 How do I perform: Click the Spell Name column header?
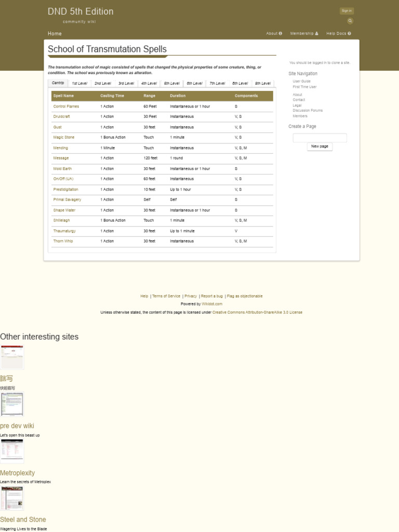pyautogui.click(x=63, y=96)
